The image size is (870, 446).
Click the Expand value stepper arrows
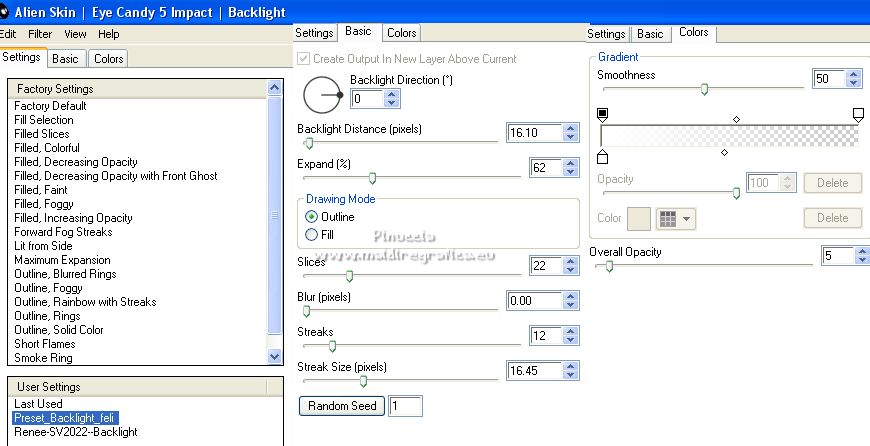tap(570, 168)
